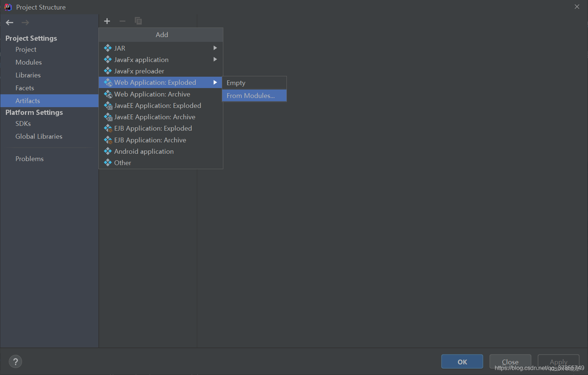Image resolution: width=588 pixels, height=375 pixels.
Task: Click the EJB Application: Archive bean icon
Action: pos(108,140)
